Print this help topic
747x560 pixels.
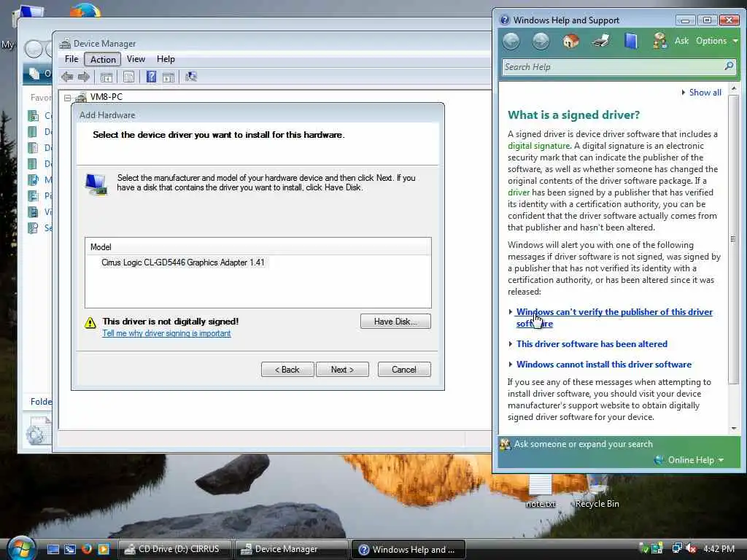pos(601,42)
